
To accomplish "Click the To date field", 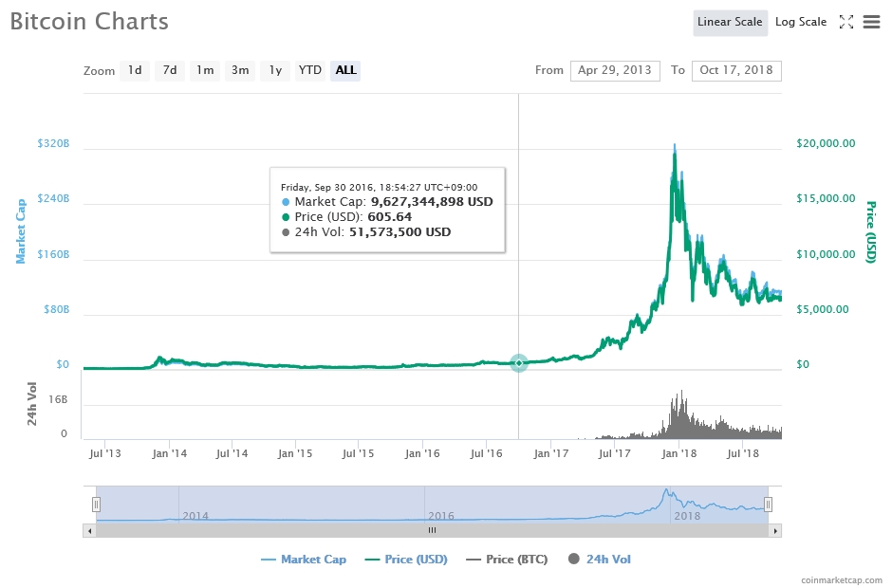I will click(736, 70).
